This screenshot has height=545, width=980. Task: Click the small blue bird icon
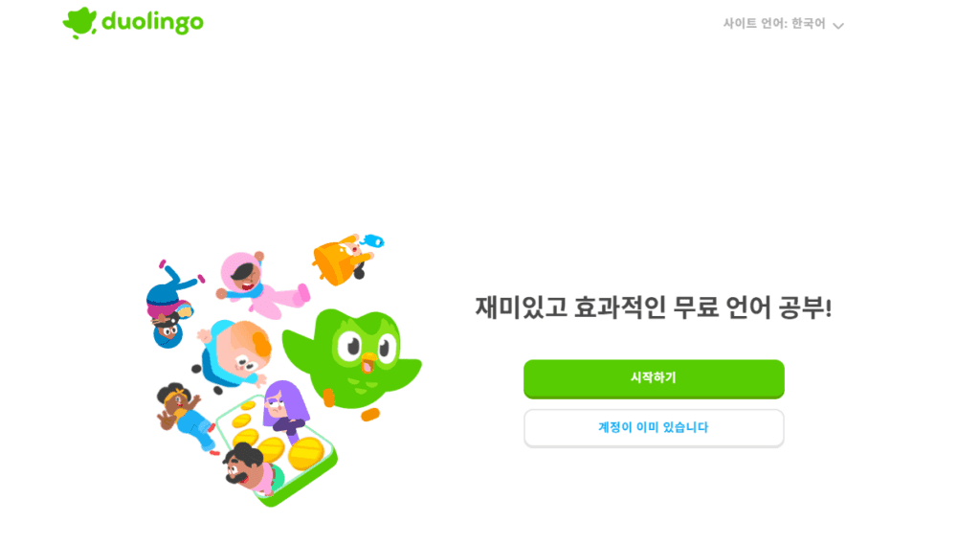pos(373,240)
